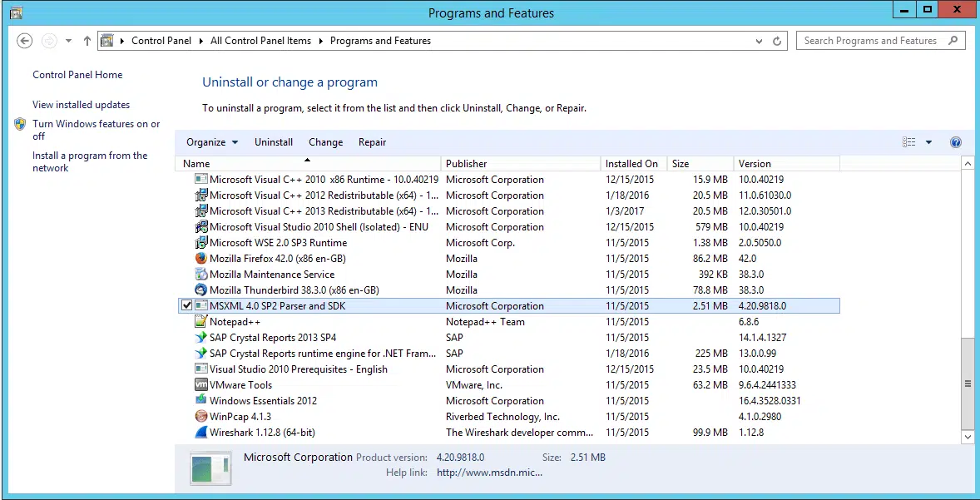Screen dimensions: 980x500
Task: Click the MSXML 4.0 SP2 Parser row icon
Action: [200, 305]
